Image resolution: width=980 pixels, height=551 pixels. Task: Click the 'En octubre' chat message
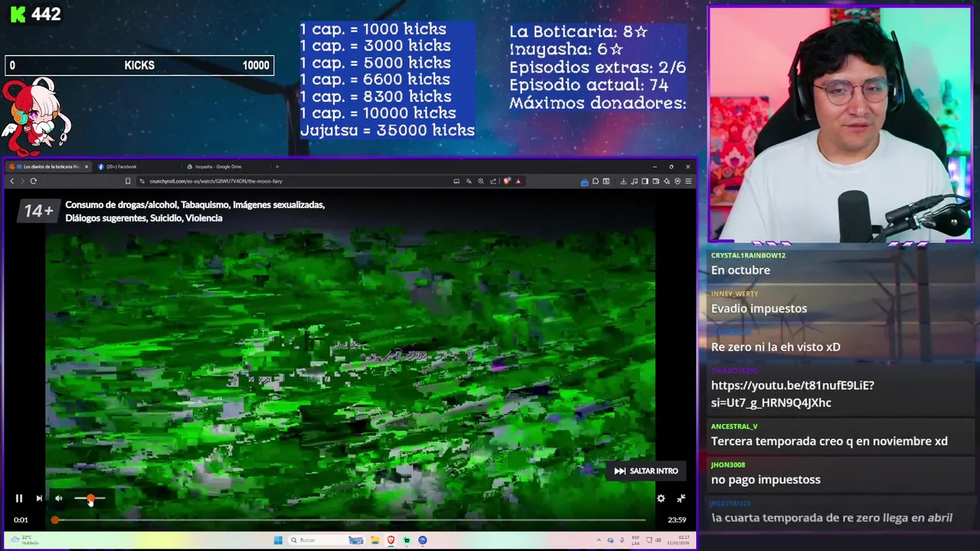click(740, 270)
